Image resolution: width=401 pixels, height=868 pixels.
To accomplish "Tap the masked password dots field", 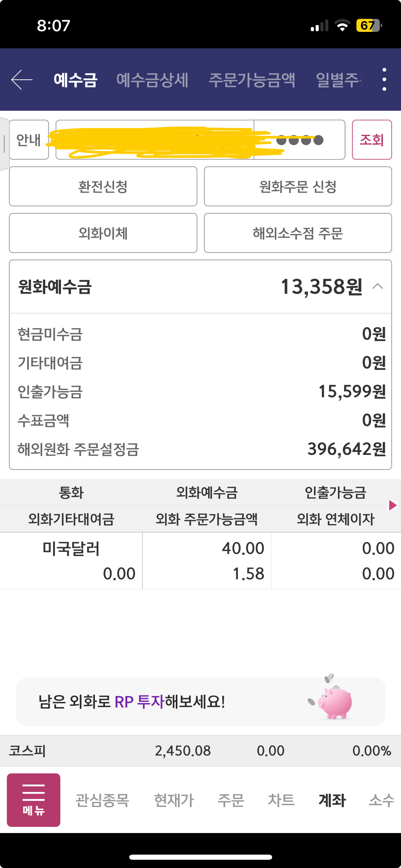I will pos(300,140).
